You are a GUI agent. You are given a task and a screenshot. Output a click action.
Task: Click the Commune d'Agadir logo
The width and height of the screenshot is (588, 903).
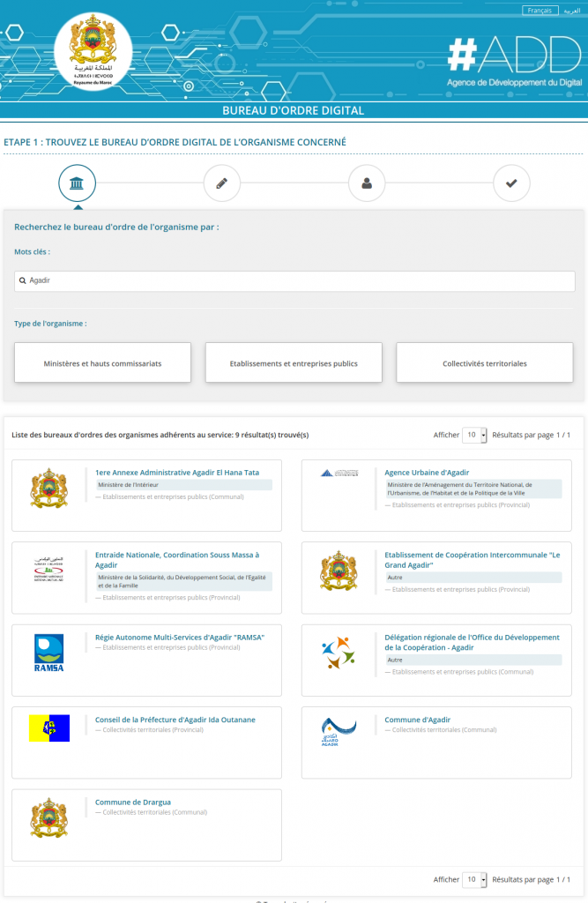point(339,731)
